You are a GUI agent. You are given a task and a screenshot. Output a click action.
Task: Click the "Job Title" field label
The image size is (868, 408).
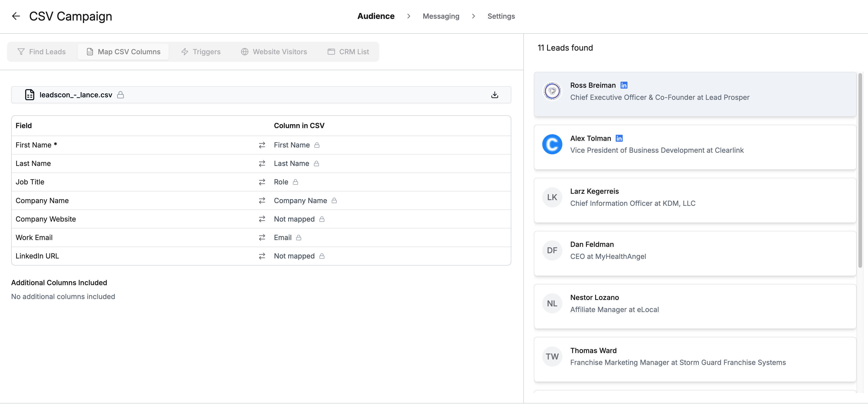(x=30, y=182)
